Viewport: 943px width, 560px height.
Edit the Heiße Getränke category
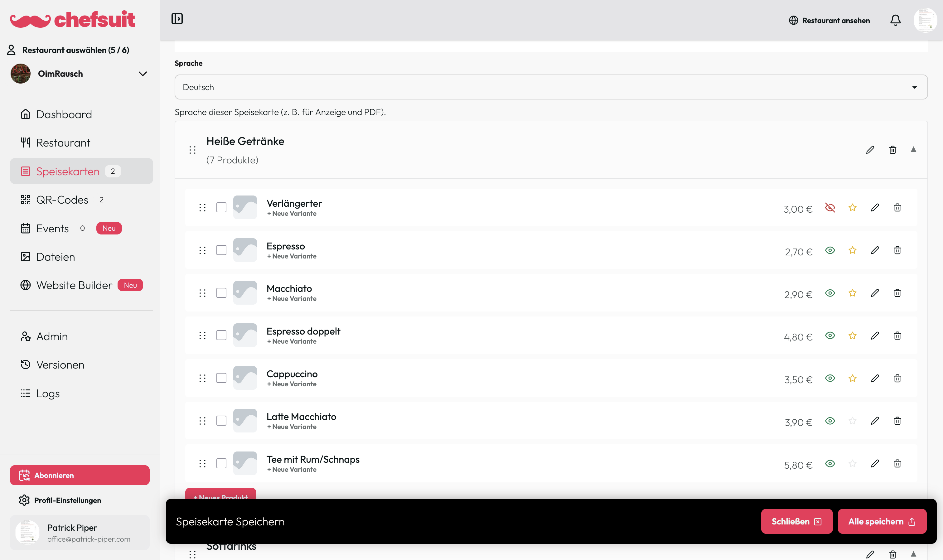(x=870, y=150)
